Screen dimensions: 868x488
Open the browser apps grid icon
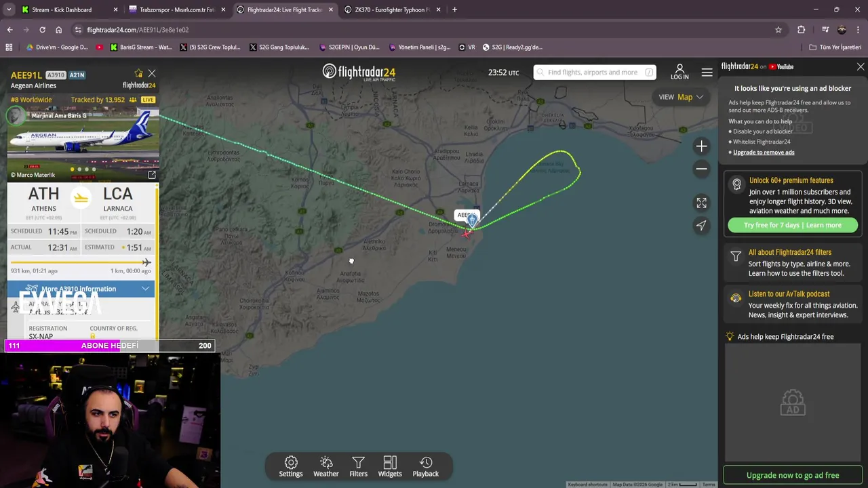[x=9, y=47]
